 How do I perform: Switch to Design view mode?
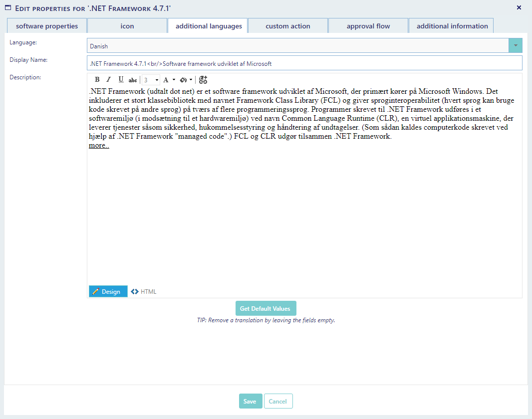(108, 292)
